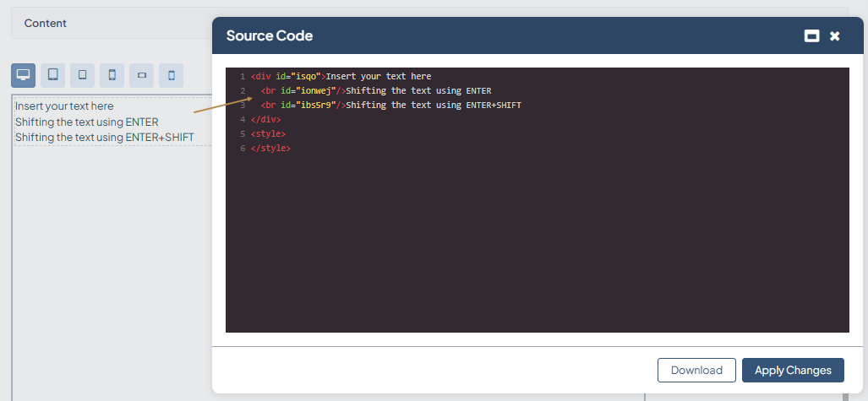Viewport: 868px width, 401px height.
Task: Click the Download button
Action: point(696,370)
